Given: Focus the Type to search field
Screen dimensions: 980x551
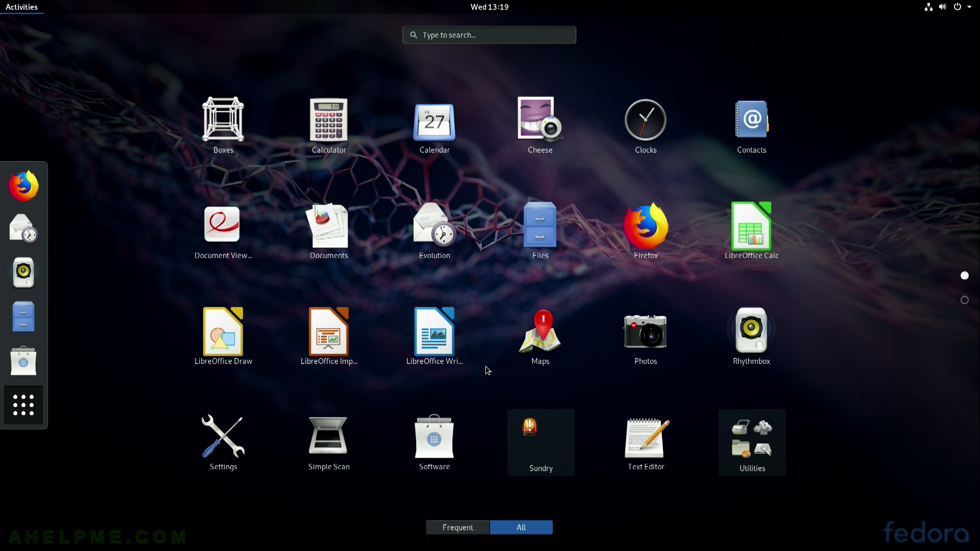Looking at the screenshot, I should click(x=489, y=35).
